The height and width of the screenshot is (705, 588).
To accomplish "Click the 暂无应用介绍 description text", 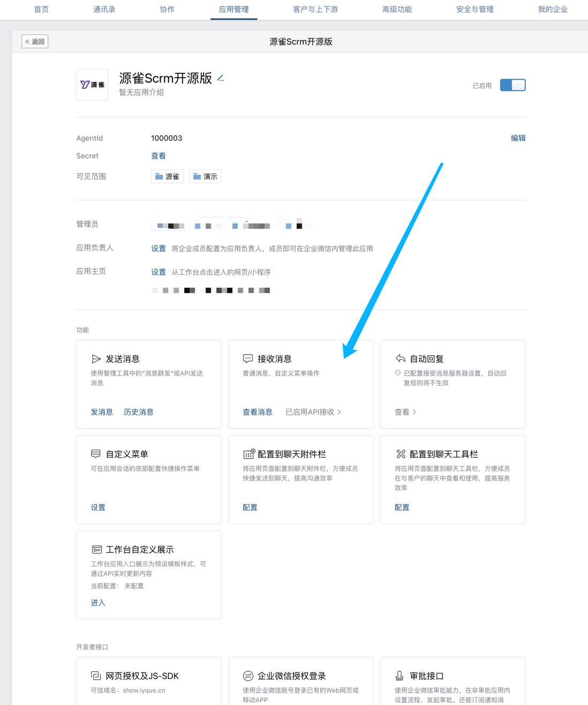I will 141,92.
